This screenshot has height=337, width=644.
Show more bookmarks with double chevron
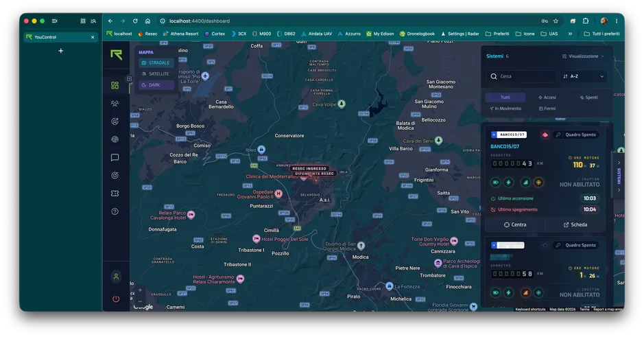tap(570, 34)
